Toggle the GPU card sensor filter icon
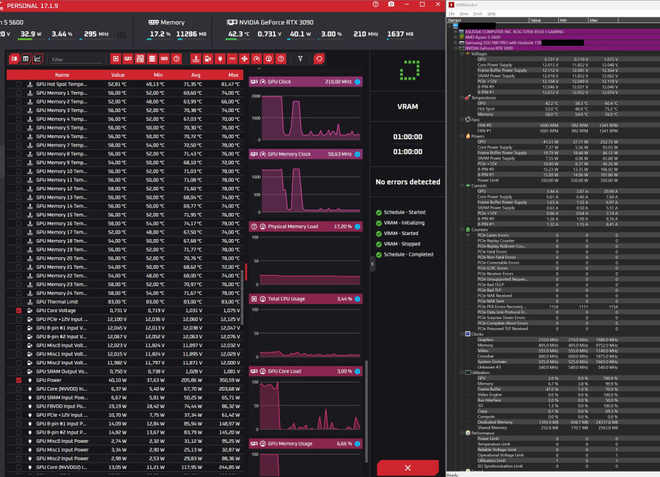660x477 pixels. coord(128,59)
